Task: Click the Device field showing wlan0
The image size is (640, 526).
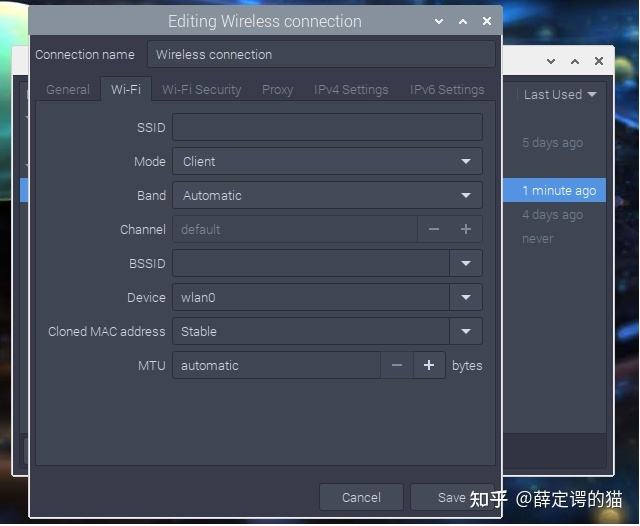Action: pyautogui.click(x=311, y=297)
